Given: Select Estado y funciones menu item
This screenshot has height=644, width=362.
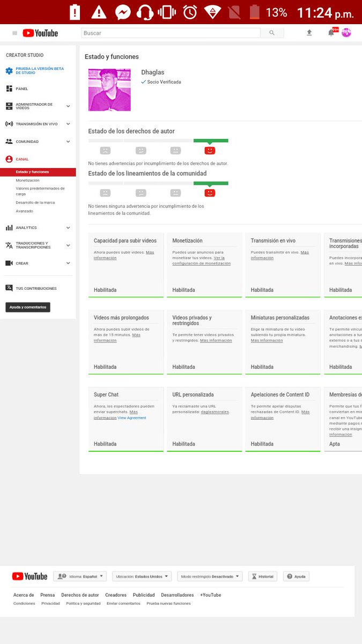Looking at the screenshot, I should point(38,172).
